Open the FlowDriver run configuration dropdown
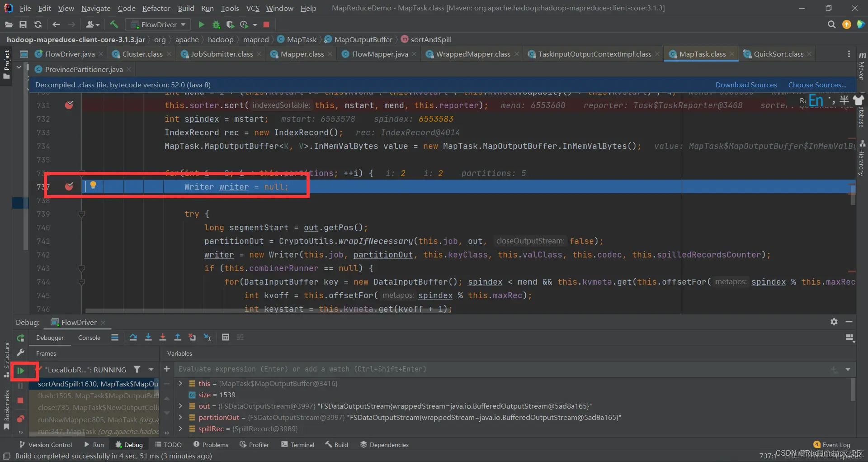The width and height of the screenshot is (868, 462). tap(158, 24)
